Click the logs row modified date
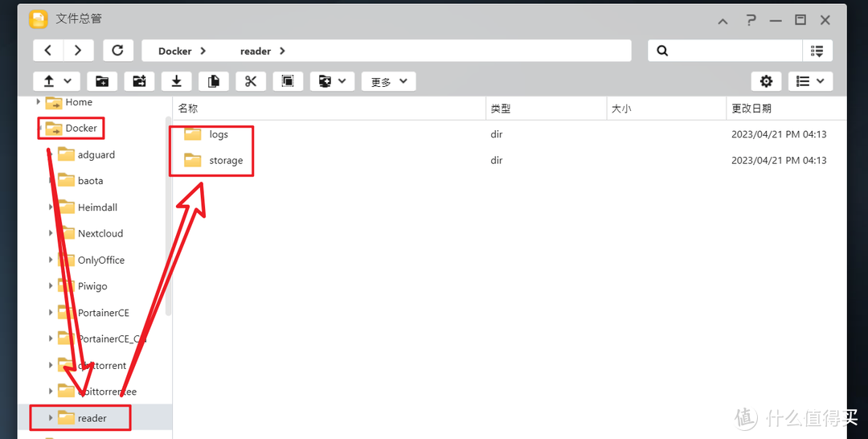Screen dimensions: 868x439 click(779, 134)
